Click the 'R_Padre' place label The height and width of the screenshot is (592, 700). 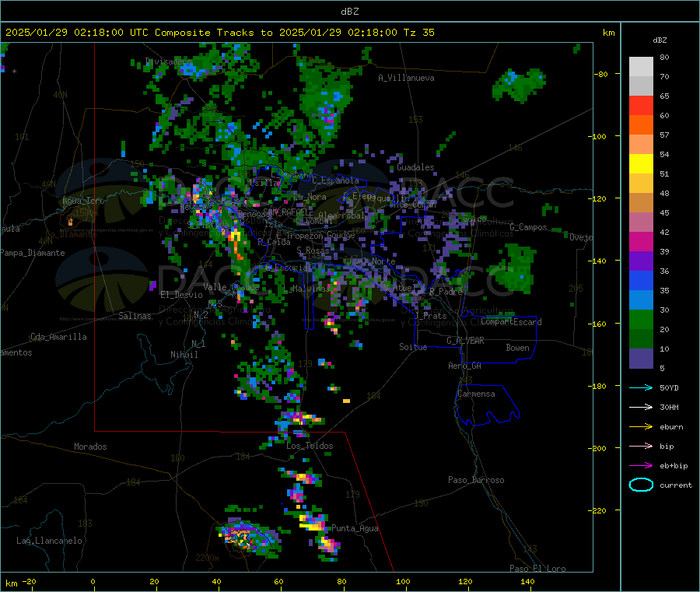(446, 292)
